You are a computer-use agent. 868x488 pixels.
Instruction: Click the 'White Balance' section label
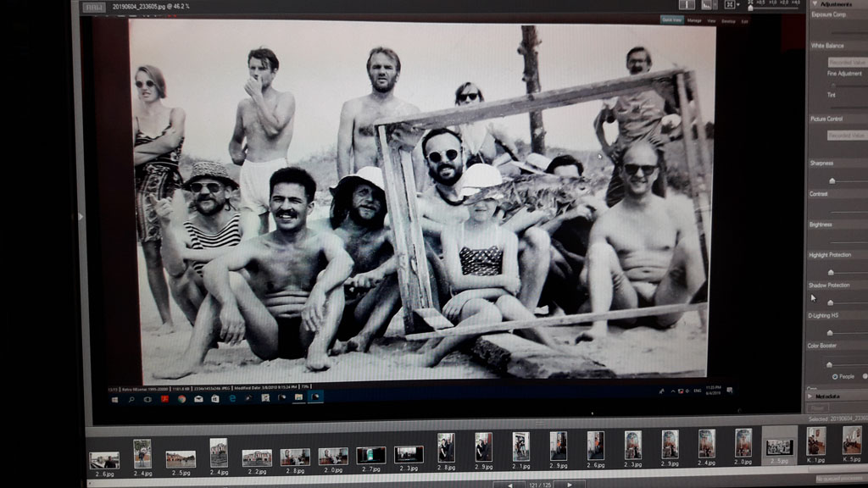click(827, 46)
